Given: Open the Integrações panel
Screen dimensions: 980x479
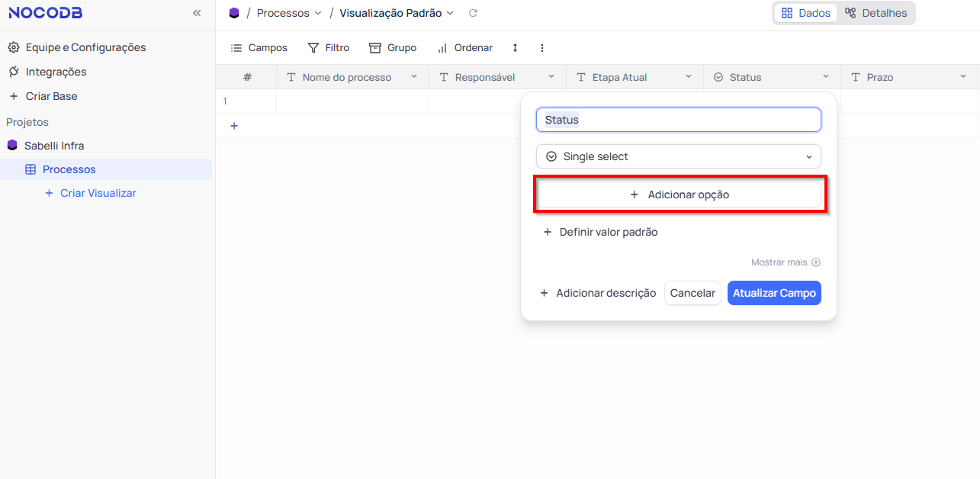Looking at the screenshot, I should pos(54,71).
